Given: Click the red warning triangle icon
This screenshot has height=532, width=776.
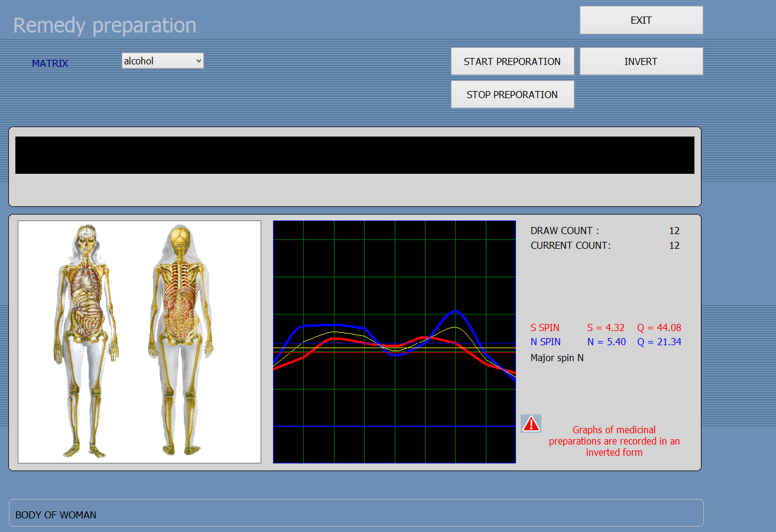Looking at the screenshot, I should click(531, 423).
